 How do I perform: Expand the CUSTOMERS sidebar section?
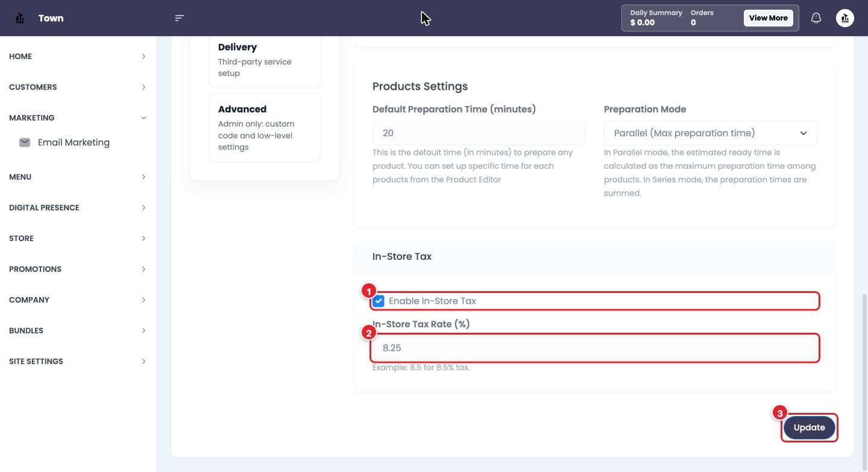coord(77,87)
